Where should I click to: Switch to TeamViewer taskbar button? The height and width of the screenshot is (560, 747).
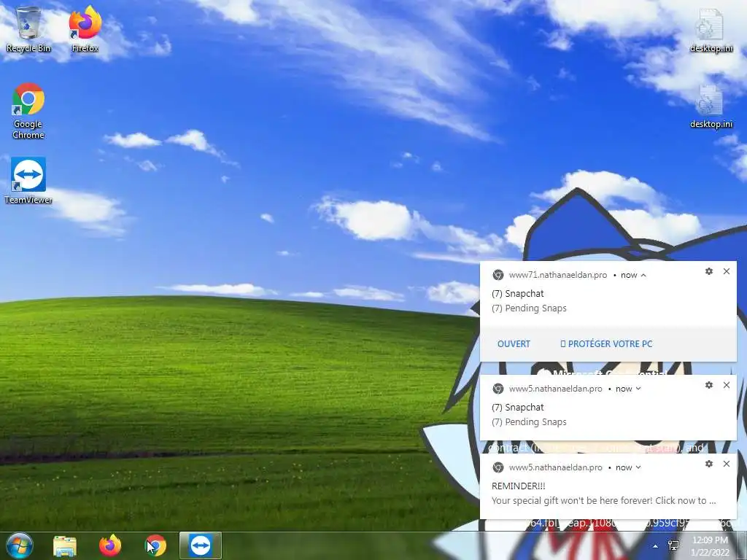click(201, 545)
